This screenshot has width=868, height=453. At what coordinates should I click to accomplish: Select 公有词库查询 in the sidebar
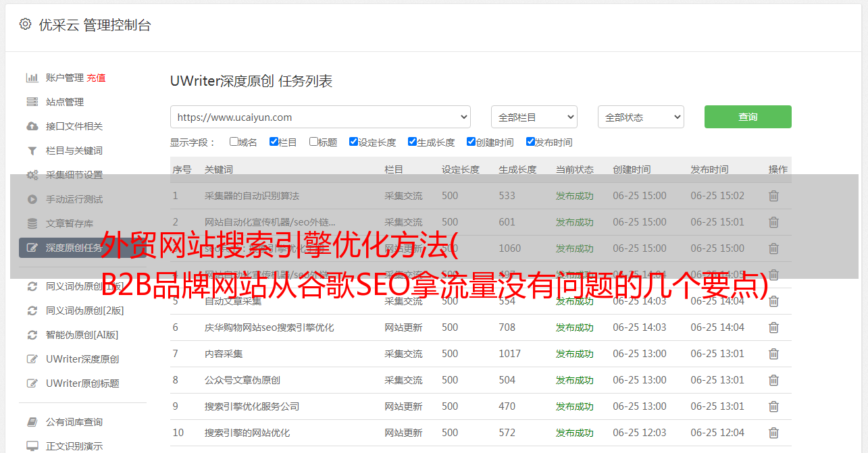(x=74, y=422)
